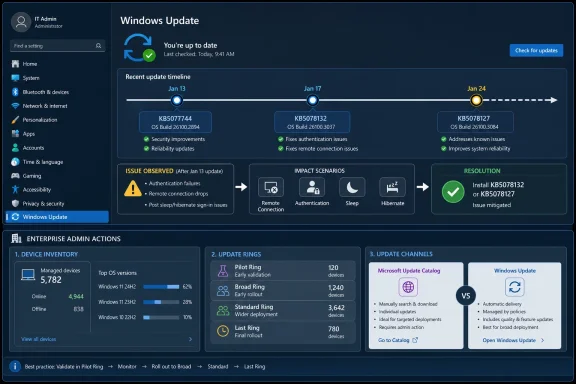Click the Jan 13 timeline marker

tap(177, 100)
